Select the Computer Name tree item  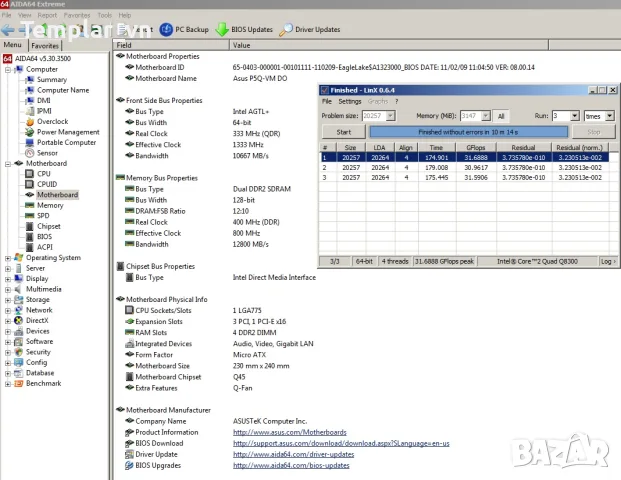pos(63,90)
